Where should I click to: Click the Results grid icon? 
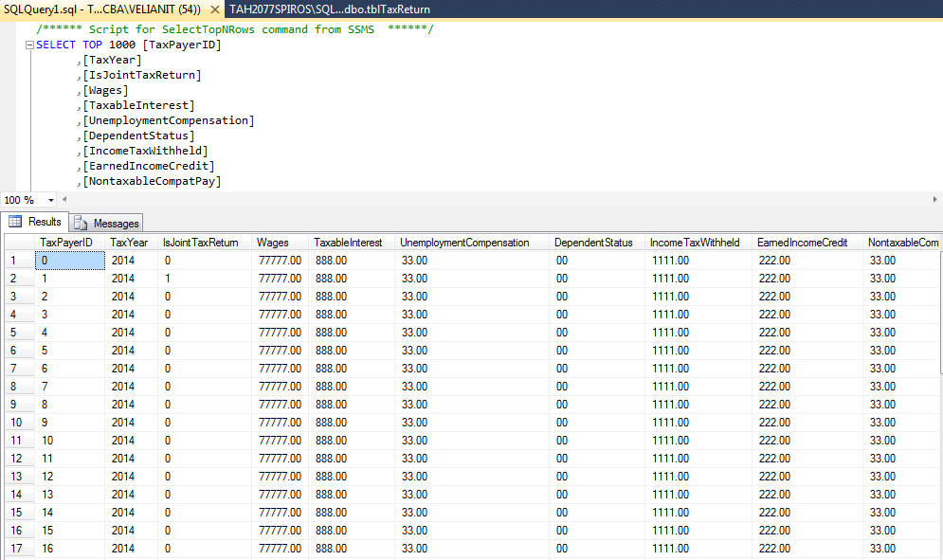coord(15,222)
